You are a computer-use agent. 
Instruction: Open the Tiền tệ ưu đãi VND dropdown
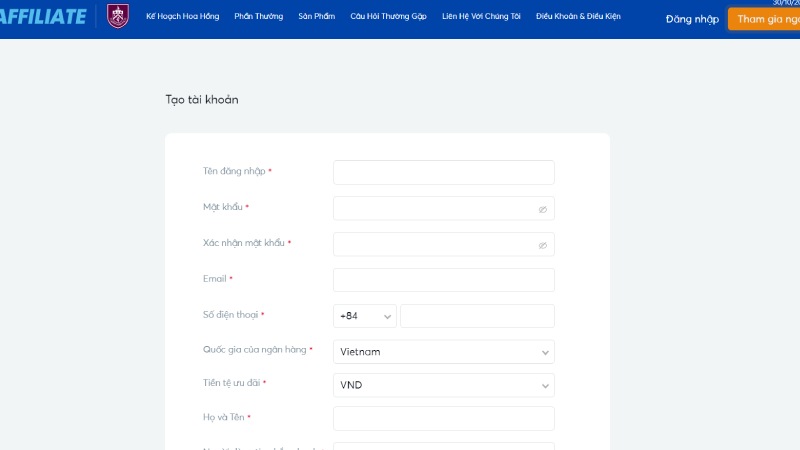click(x=443, y=385)
